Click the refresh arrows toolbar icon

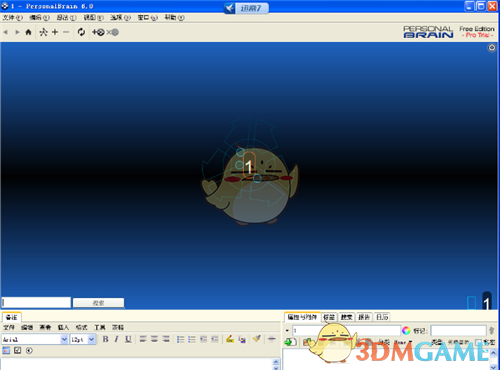point(81,32)
